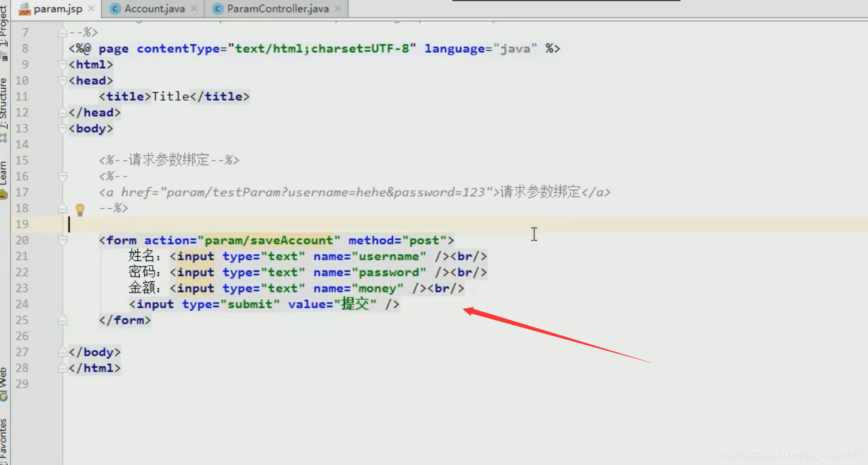The width and height of the screenshot is (868, 465).
Task: Click the Title text inside title tag
Action: pyautogui.click(x=171, y=96)
